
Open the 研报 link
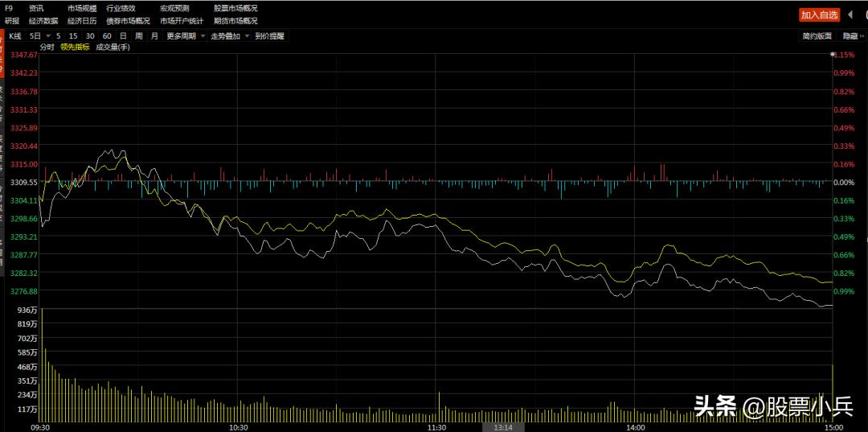click(x=11, y=21)
